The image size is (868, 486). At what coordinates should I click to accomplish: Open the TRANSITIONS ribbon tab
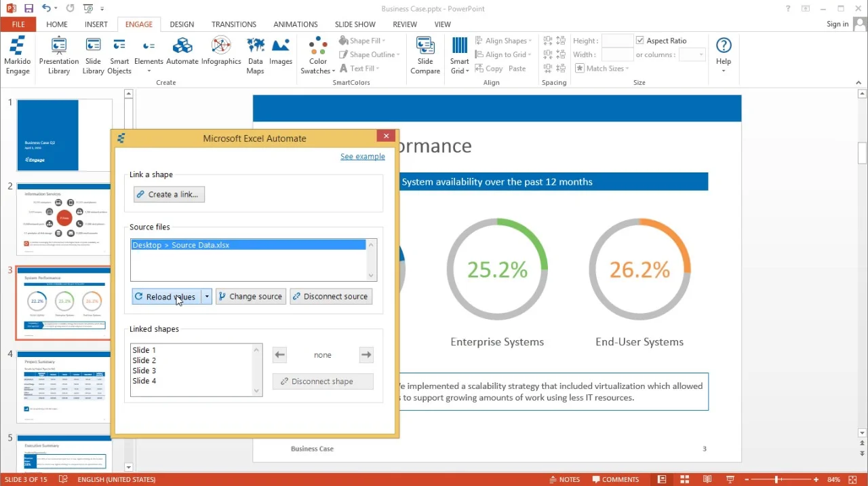[233, 24]
